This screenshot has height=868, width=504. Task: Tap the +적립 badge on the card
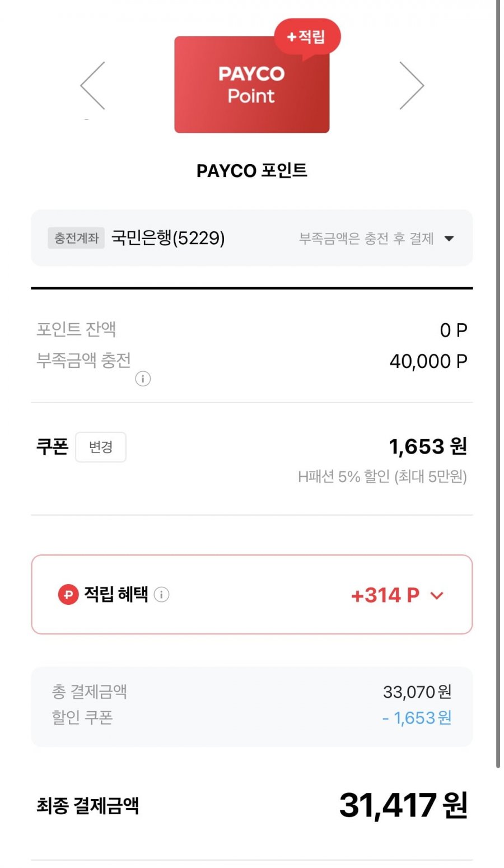click(x=306, y=38)
